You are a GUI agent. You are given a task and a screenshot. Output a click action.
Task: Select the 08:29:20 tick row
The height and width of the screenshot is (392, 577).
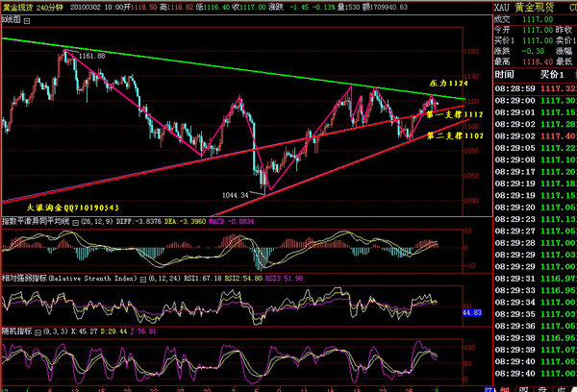536,208
